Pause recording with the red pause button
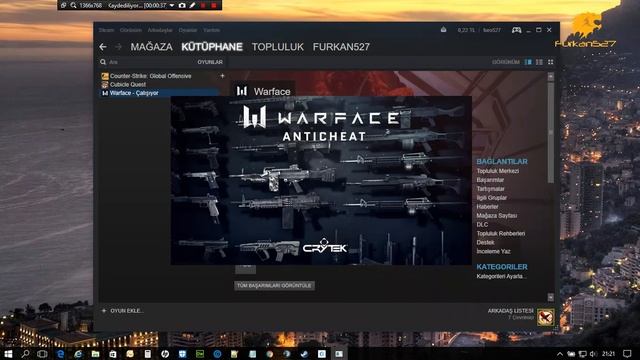The height and width of the screenshot is (360, 640). click(203, 5)
